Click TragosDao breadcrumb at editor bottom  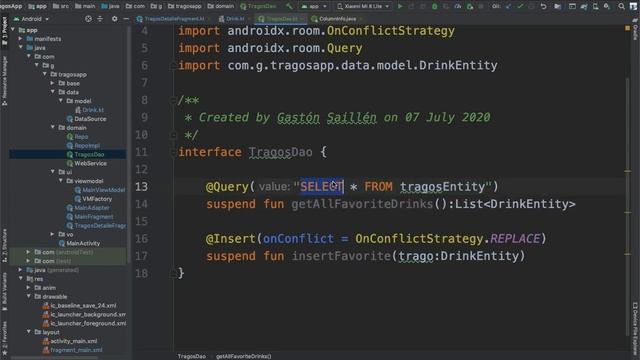tap(191, 356)
